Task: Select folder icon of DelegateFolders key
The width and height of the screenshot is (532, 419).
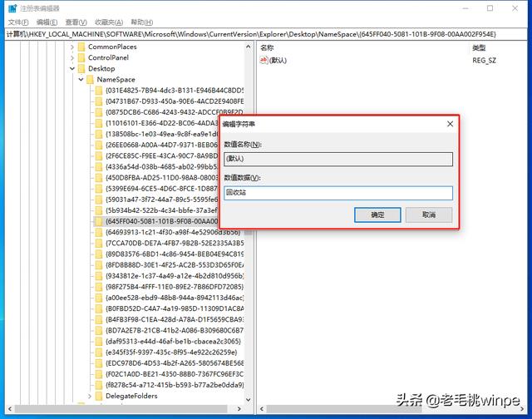Action: 99,396
